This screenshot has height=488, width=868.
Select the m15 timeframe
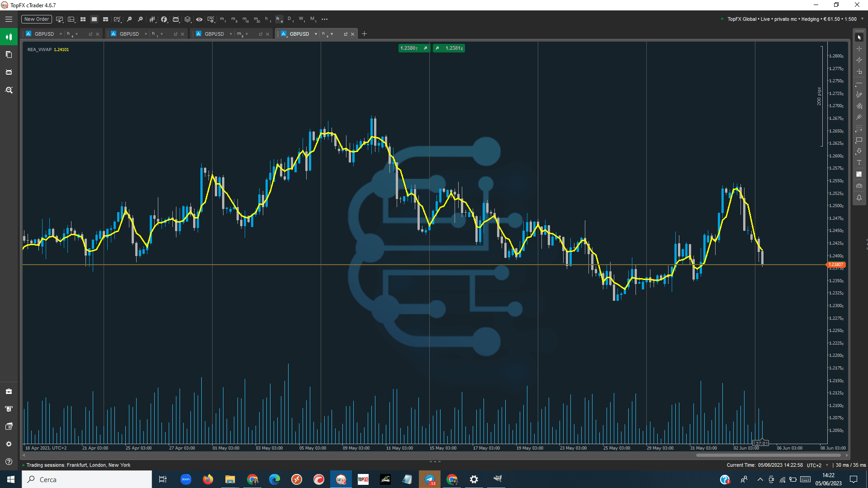click(246, 19)
